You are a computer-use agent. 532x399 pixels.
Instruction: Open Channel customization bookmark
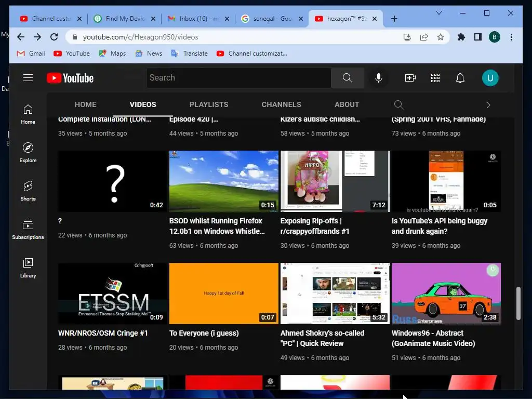coord(252,54)
